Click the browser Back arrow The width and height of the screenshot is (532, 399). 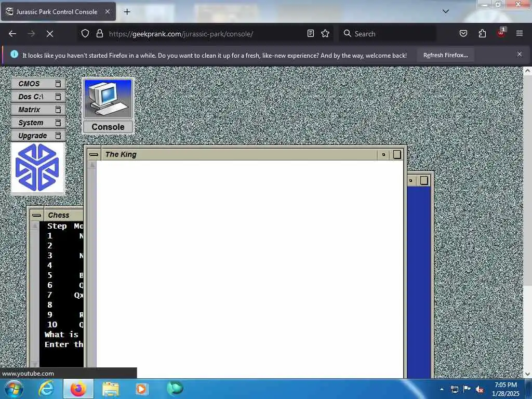(12, 34)
